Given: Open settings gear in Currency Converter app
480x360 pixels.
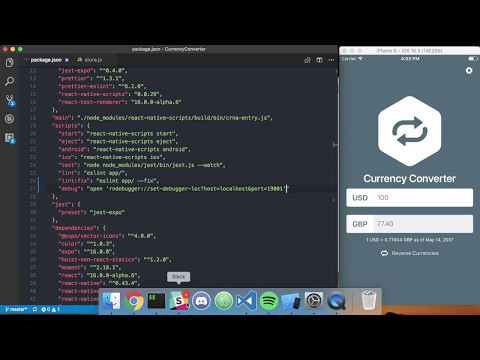Looking at the screenshot, I should [x=469, y=71].
